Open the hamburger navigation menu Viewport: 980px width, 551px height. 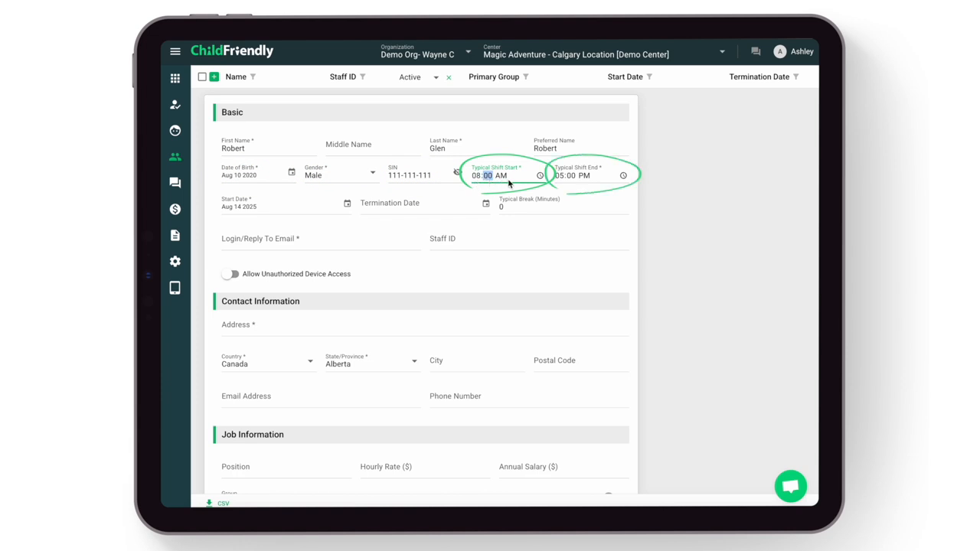pyautogui.click(x=175, y=51)
